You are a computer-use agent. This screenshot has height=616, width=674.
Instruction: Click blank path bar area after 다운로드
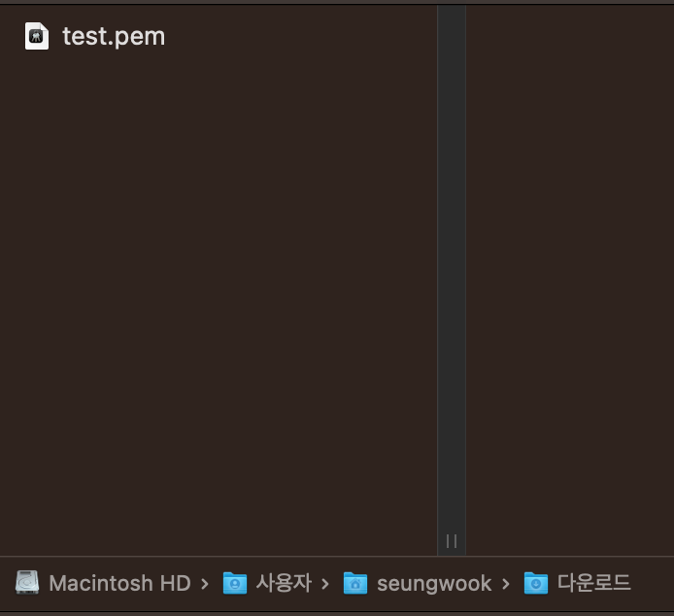click(x=653, y=583)
